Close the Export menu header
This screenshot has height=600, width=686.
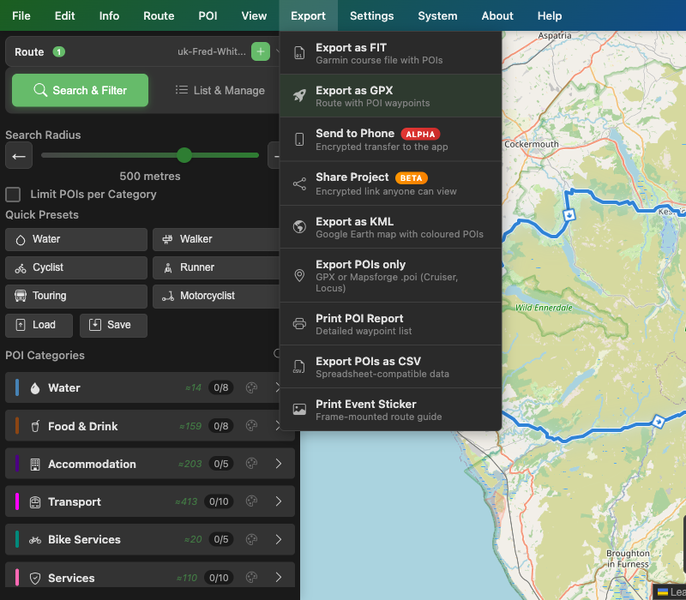click(308, 16)
